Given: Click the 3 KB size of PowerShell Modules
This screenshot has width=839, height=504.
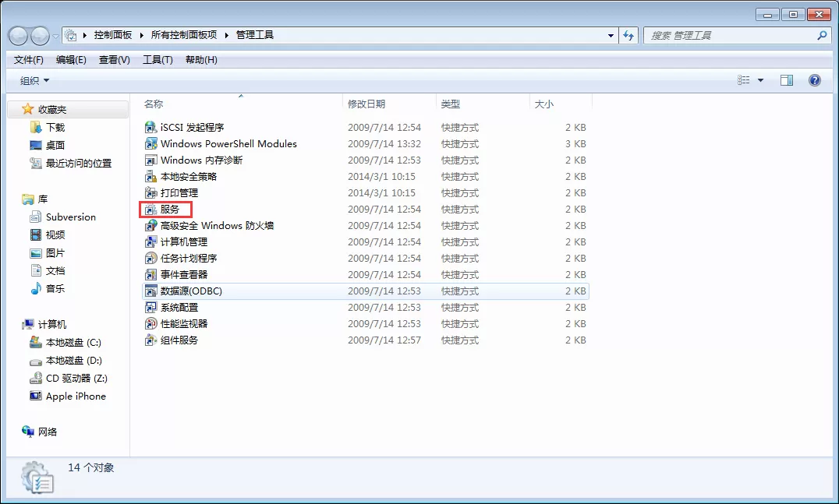Looking at the screenshot, I should (x=575, y=144).
